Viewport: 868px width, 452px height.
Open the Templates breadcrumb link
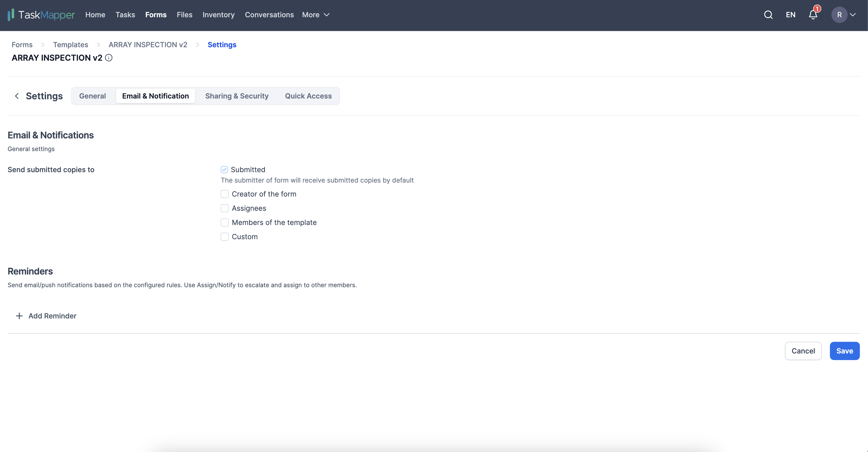tap(70, 44)
